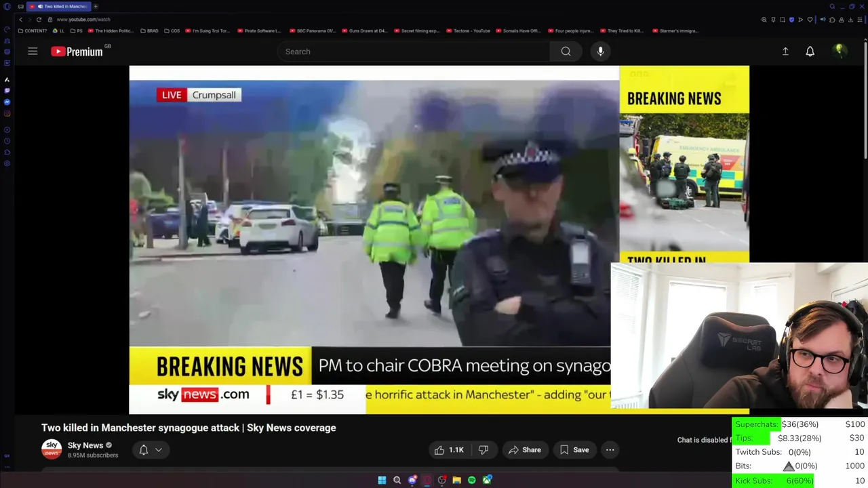Open the YouTube hamburger guide menu
Viewport: 868px width, 488px height.
[x=33, y=52]
